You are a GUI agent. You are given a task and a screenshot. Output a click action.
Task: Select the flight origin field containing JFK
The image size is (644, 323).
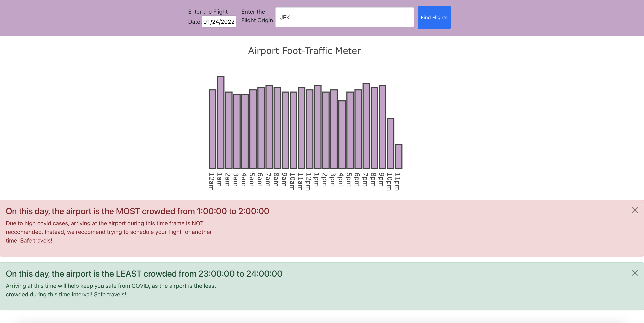[344, 17]
